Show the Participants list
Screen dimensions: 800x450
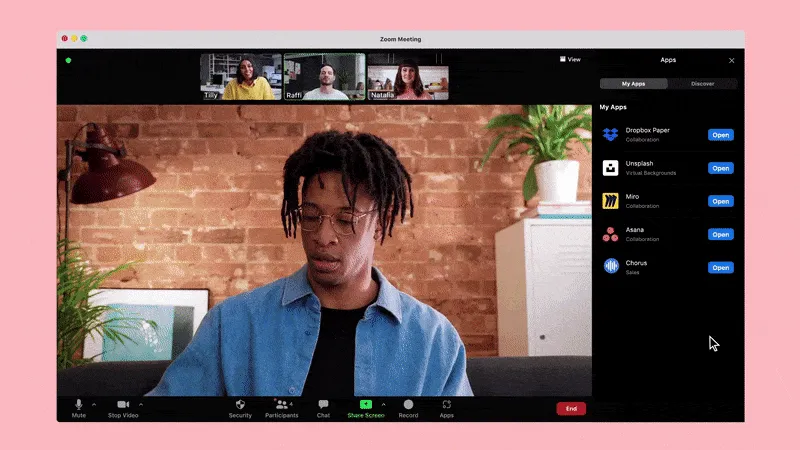click(x=281, y=405)
